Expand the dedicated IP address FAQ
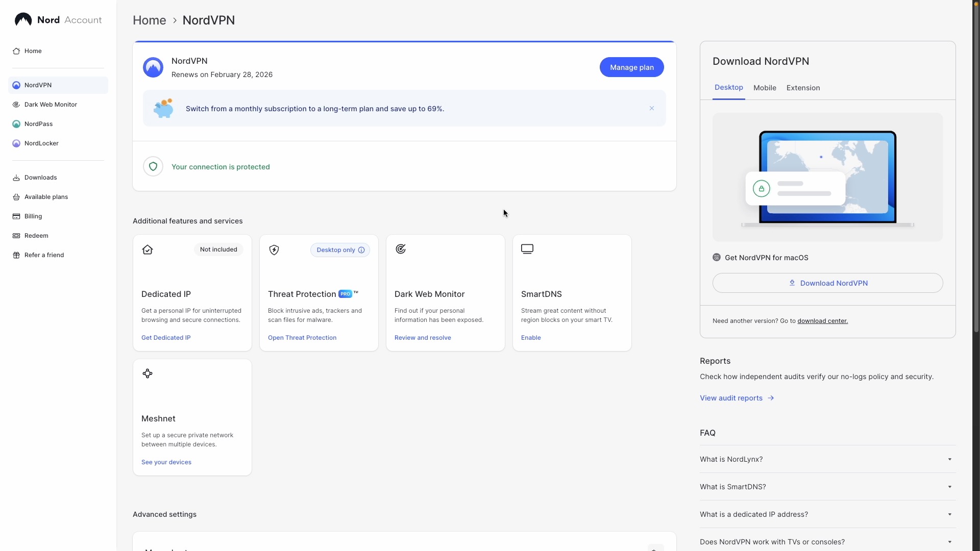This screenshot has width=980, height=551. click(x=827, y=514)
